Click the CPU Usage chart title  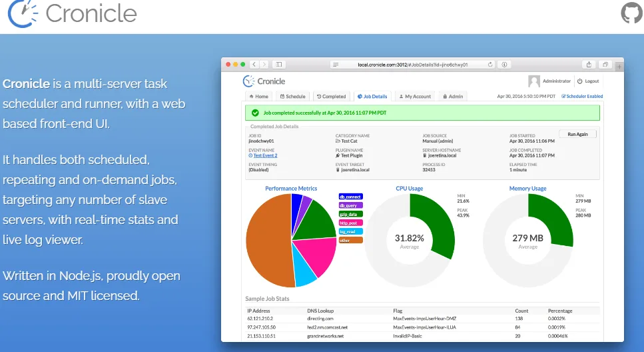pyautogui.click(x=410, y=189)
